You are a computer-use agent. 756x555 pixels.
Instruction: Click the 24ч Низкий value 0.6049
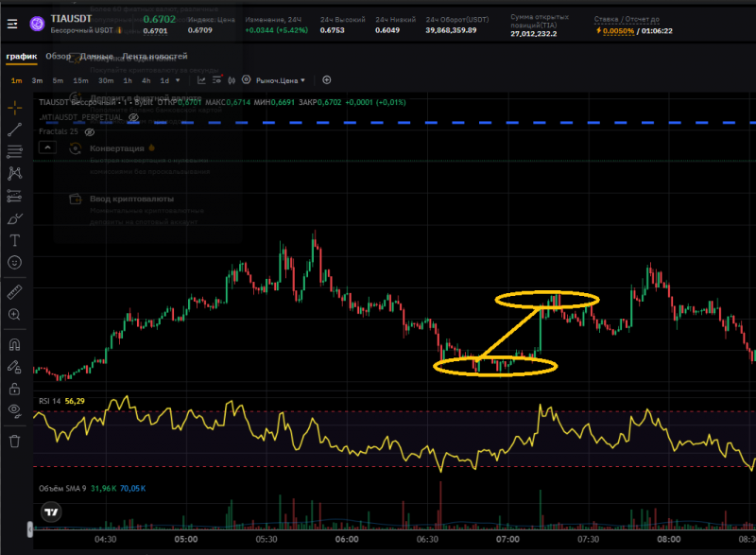[x=387, y=30]
